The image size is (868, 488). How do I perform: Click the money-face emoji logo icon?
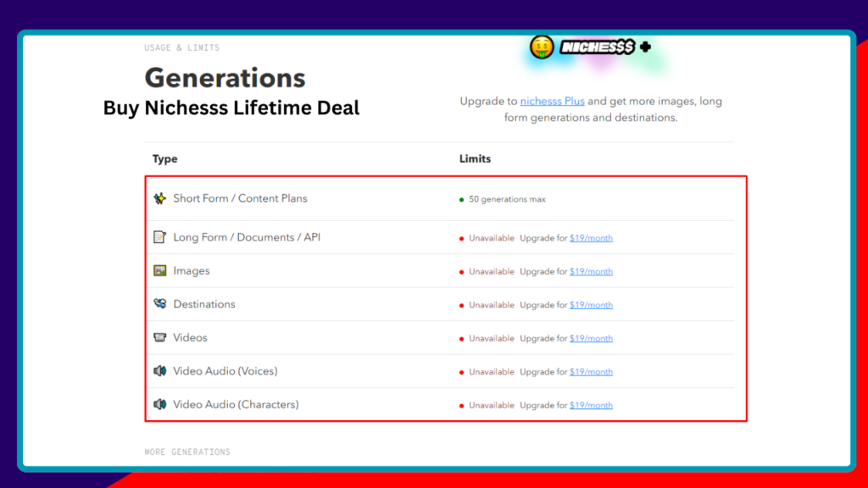(542, 47)
